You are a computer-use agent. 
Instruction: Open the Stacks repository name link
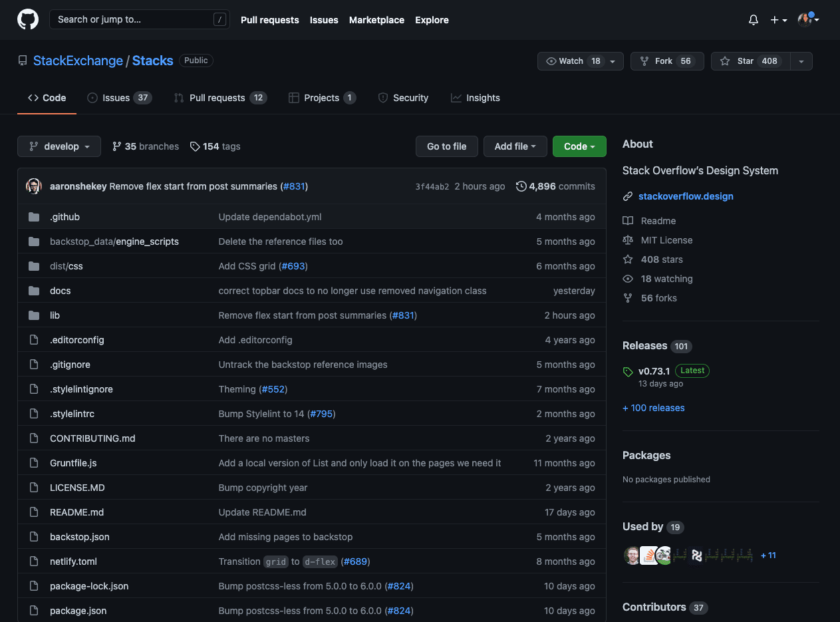(152, 61)
